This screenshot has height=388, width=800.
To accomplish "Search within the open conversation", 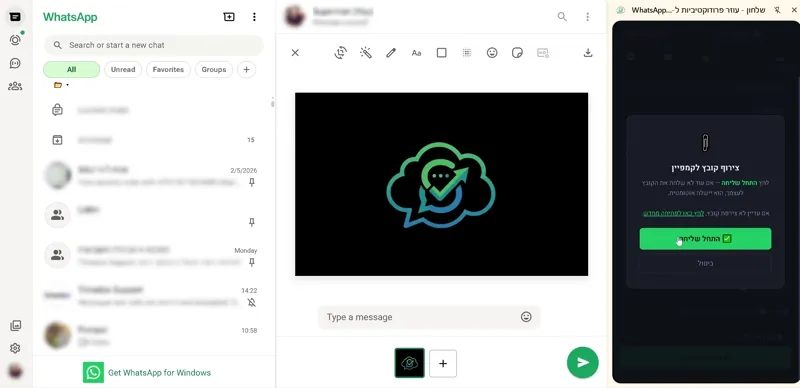I will [562, 17].
